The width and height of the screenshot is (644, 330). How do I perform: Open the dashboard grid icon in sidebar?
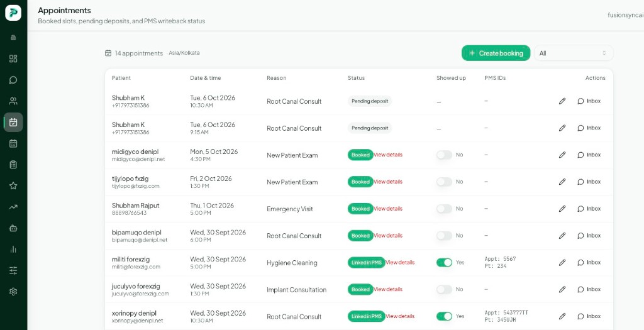(x=13, y=58)
